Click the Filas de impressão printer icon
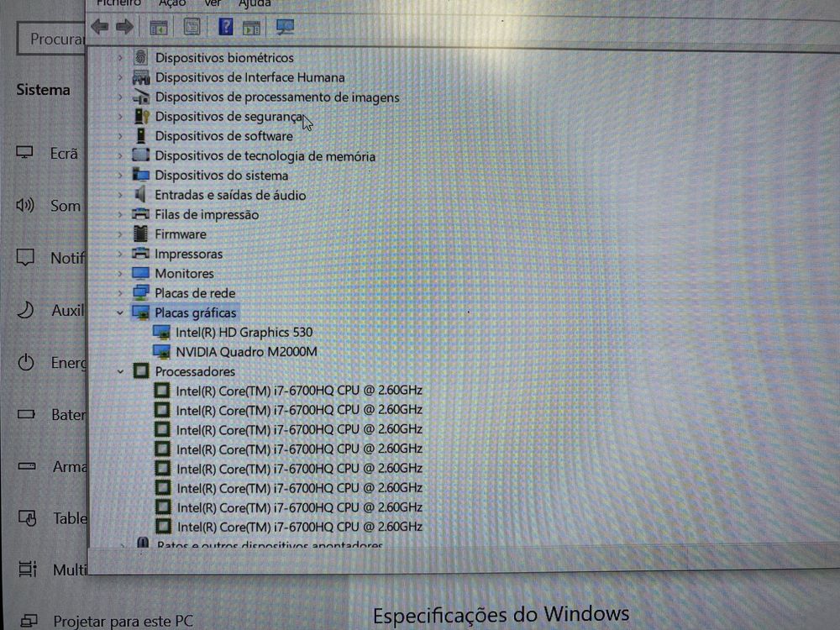The height and width of the screenshot is (630, 840). [x=140, y=213]
